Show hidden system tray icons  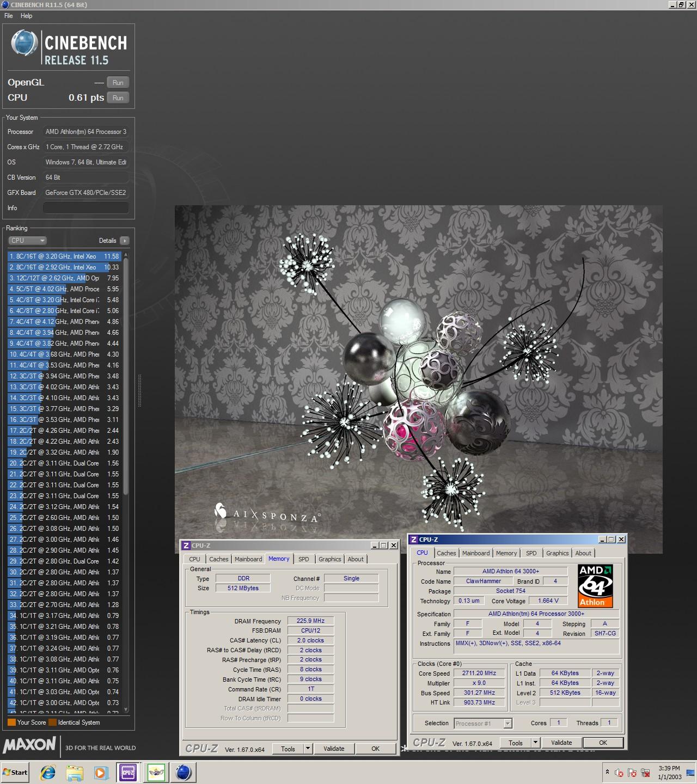coord(607,772)
